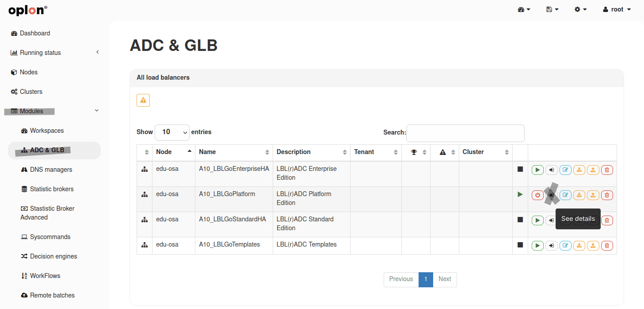
Task: Click the LBL(r)ADC Templates description cell
Action: click(x=312, y=245)
